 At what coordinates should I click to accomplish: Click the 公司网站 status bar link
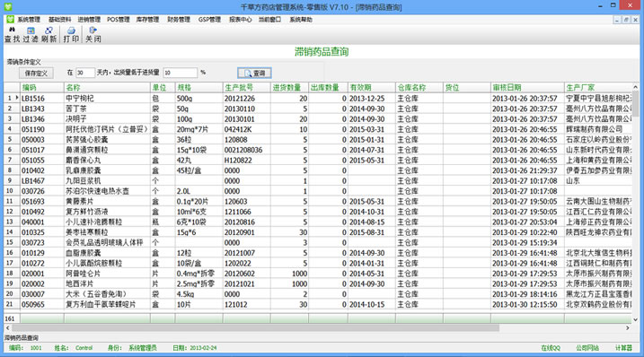587,348
